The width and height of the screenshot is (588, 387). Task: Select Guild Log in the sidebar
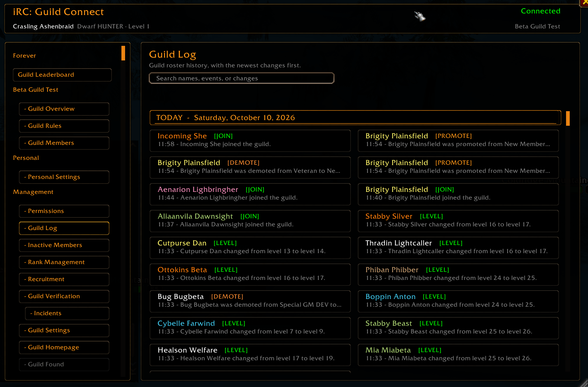[x=64, y=228]
